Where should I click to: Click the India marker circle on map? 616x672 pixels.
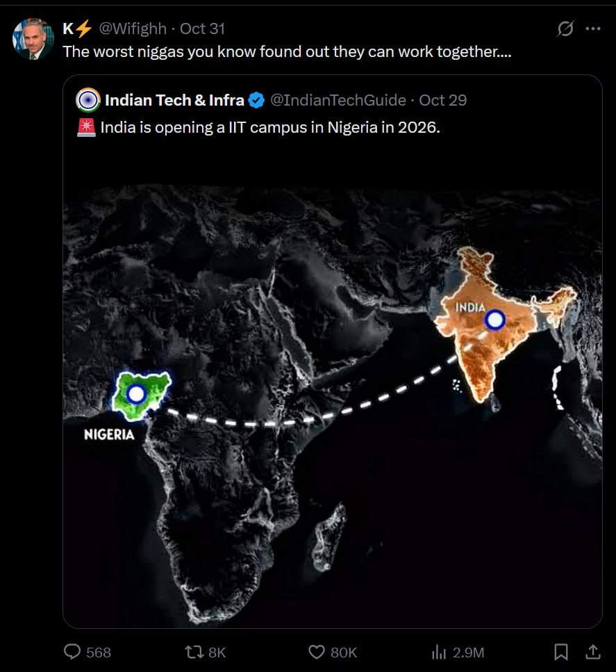click(495, 320)
